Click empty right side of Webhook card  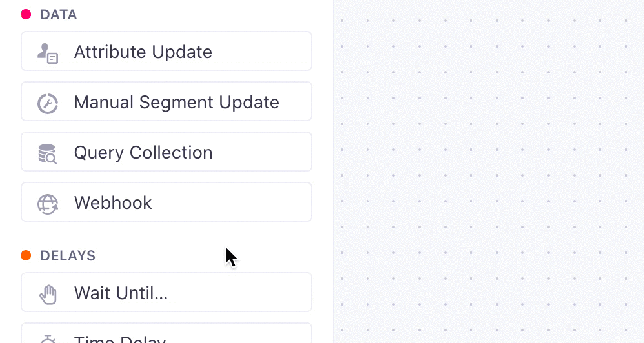[x=258, y=202]
